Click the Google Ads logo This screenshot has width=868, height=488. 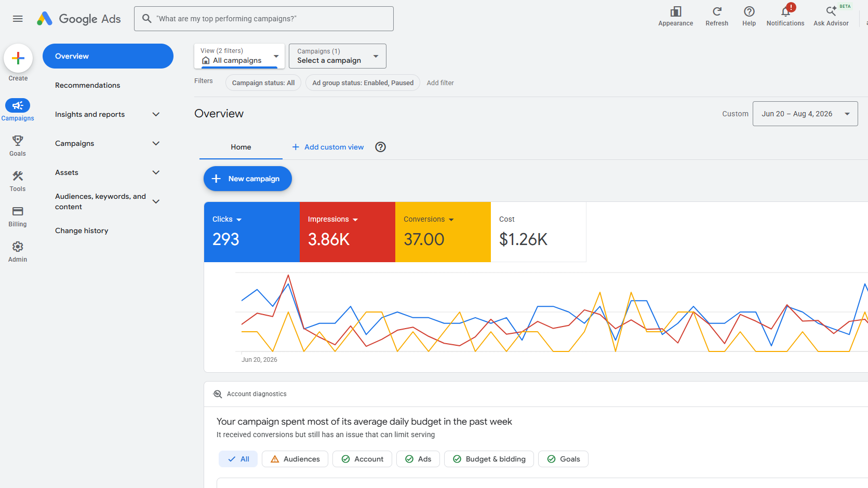pos(79,19)
